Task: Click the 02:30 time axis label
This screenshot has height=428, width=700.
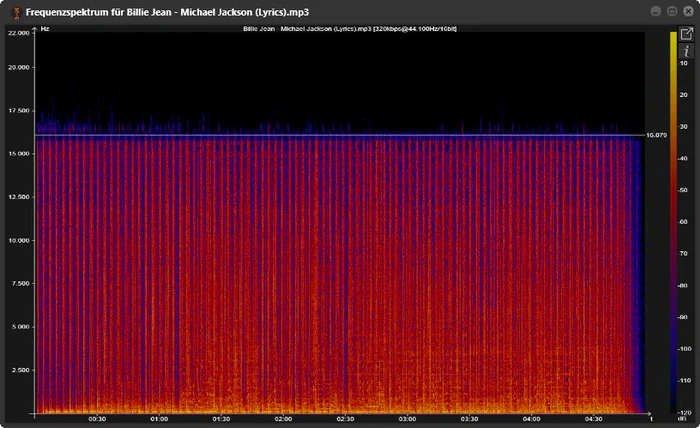Action: [x=345, y=419]
